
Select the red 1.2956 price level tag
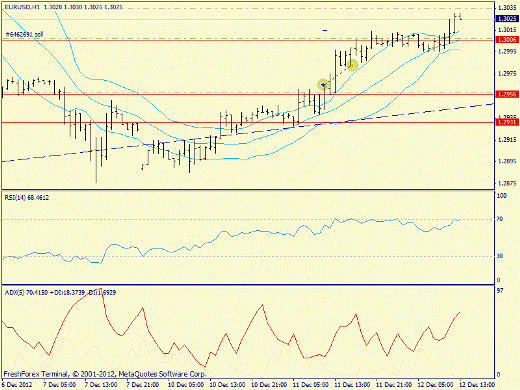(x=507, y=94)
